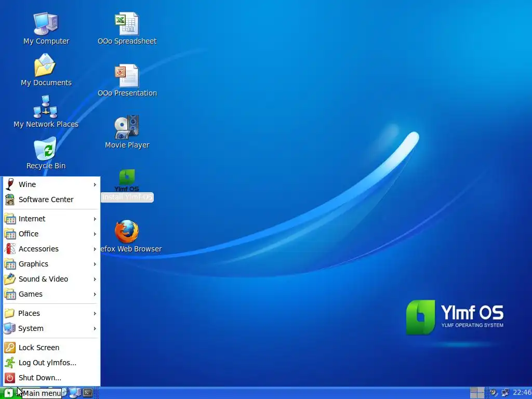Open the My Computer desktop icon
This screenshot has width=532, height=399.
(46, 29)
